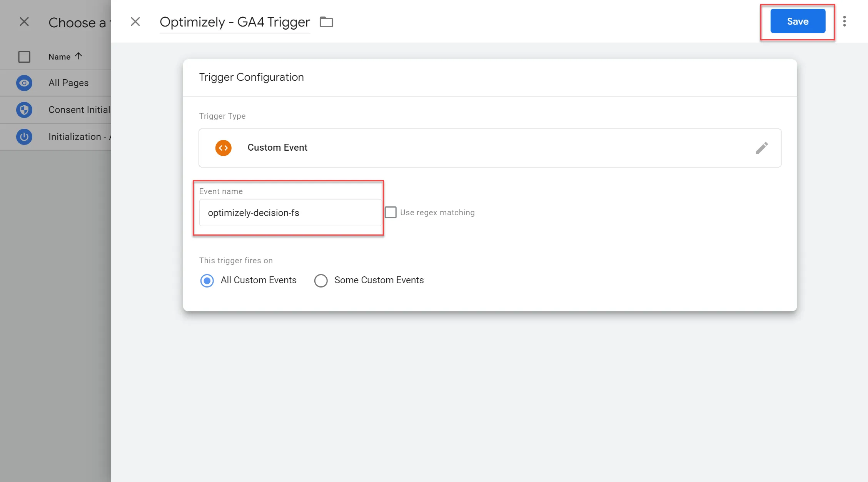This screenshot has width=868, height=482.
Task: Click the Trigger Configuration heading
Action: click(x=251, y=77)
